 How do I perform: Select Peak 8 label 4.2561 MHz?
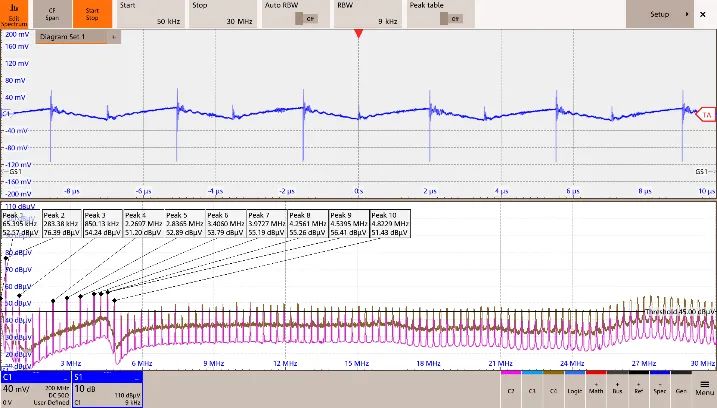308,224
